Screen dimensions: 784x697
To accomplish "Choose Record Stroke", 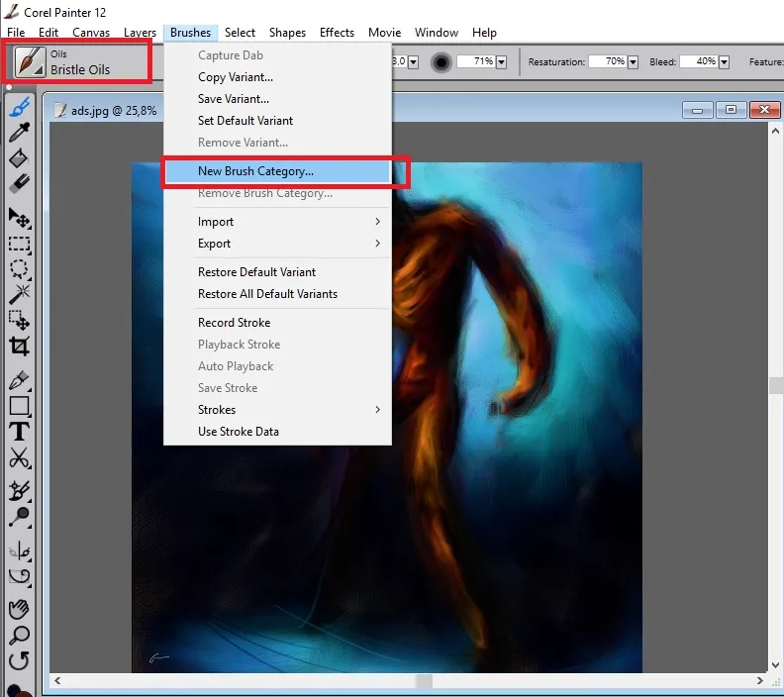I will tap(277, 323).
